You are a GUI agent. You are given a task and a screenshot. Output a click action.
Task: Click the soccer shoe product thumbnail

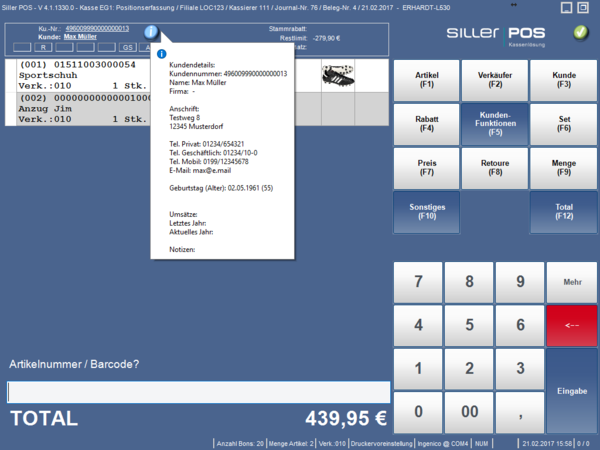pos(338,75)
